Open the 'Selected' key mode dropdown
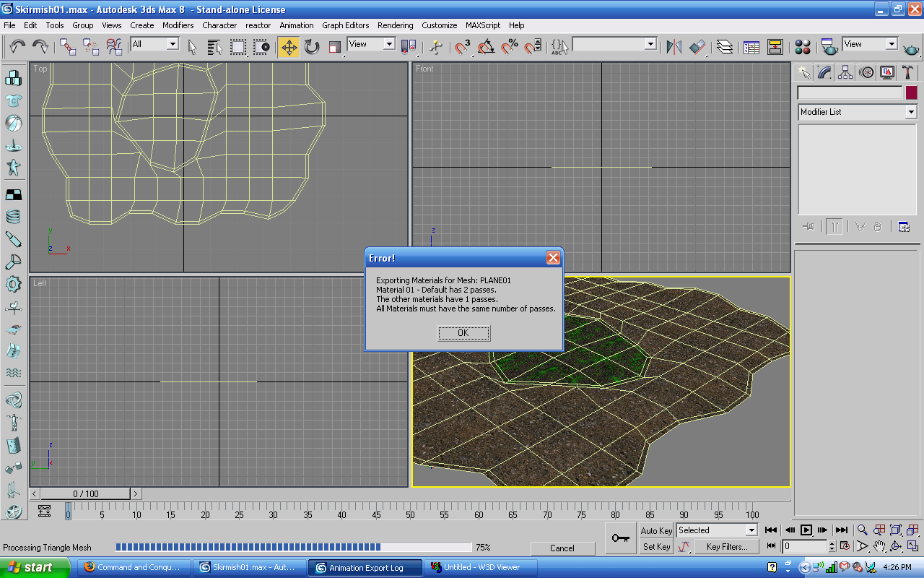 tap(751, 530)
